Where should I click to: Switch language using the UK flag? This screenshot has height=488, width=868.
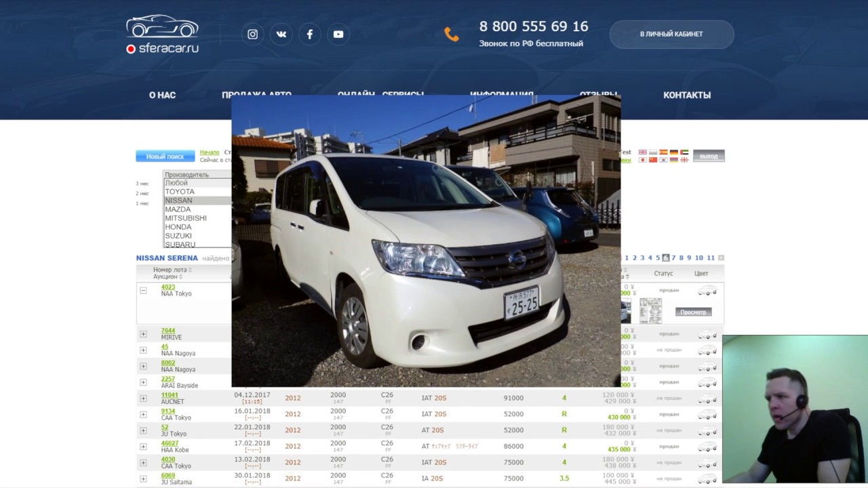click(x=643, y=152)
